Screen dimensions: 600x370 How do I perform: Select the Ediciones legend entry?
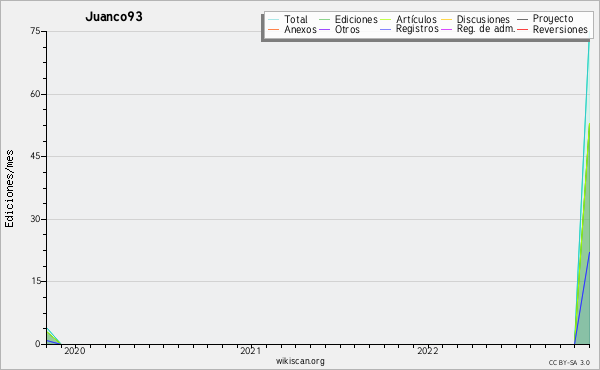(356, 19)
